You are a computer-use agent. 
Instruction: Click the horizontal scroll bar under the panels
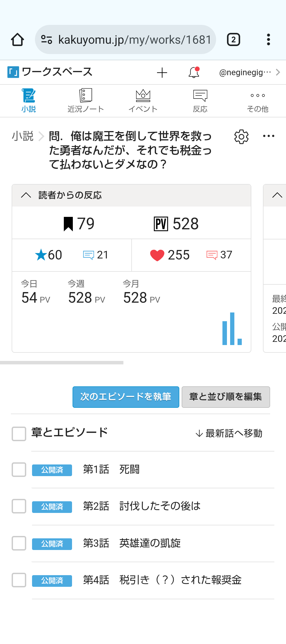(62, 363)
